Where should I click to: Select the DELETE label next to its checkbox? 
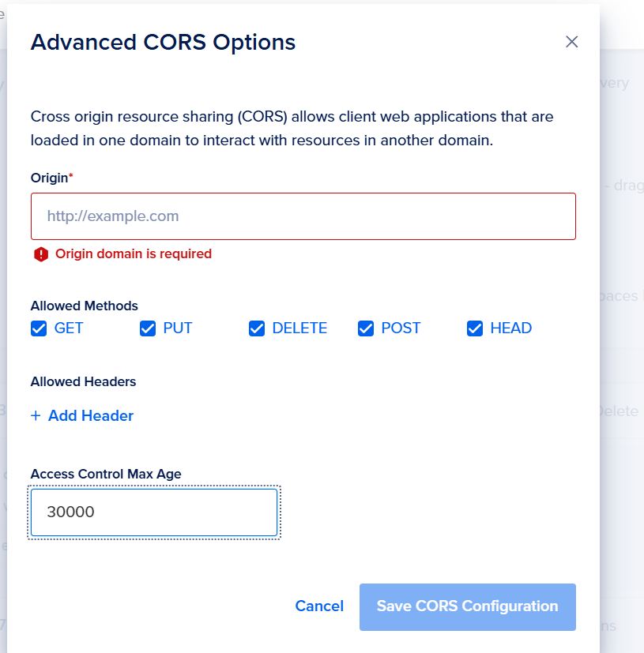[299, 328]
